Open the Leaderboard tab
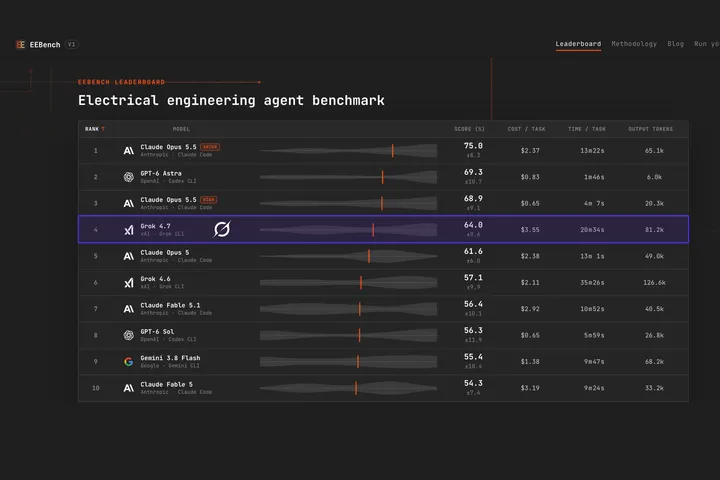 [x=578, y=44]
